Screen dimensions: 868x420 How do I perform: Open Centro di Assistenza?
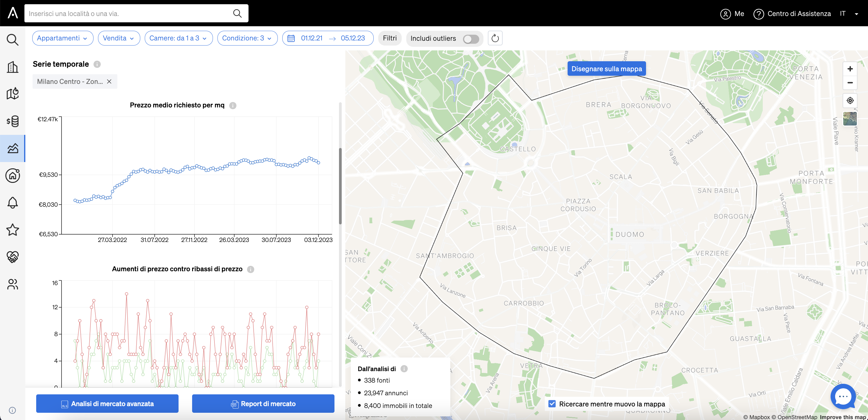pyautogui.click(x=792, y=14)
